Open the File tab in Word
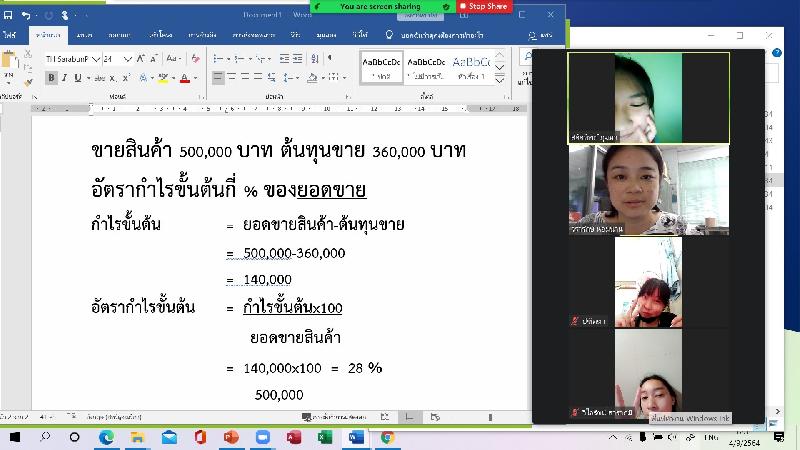Image resolution: width=800 pixels, height=450 pixels. (x=10, y=35)
